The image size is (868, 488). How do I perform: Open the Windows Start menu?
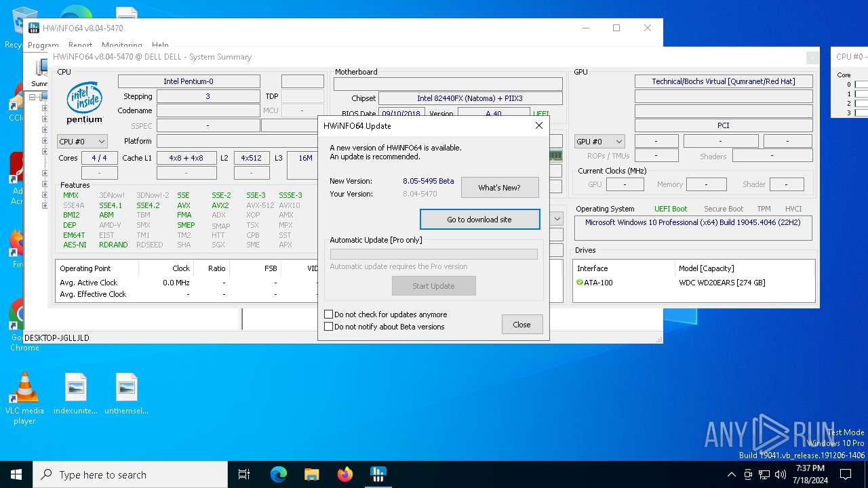pyautogui.click(x=16, y=474)
